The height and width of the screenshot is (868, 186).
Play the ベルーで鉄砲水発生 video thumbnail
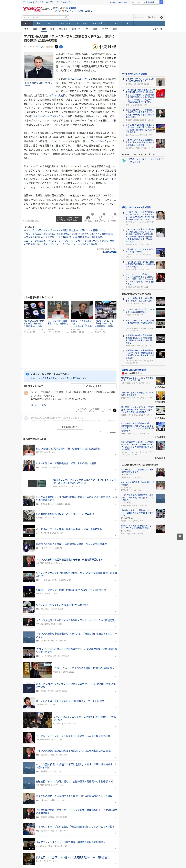(x=160, y=301)
